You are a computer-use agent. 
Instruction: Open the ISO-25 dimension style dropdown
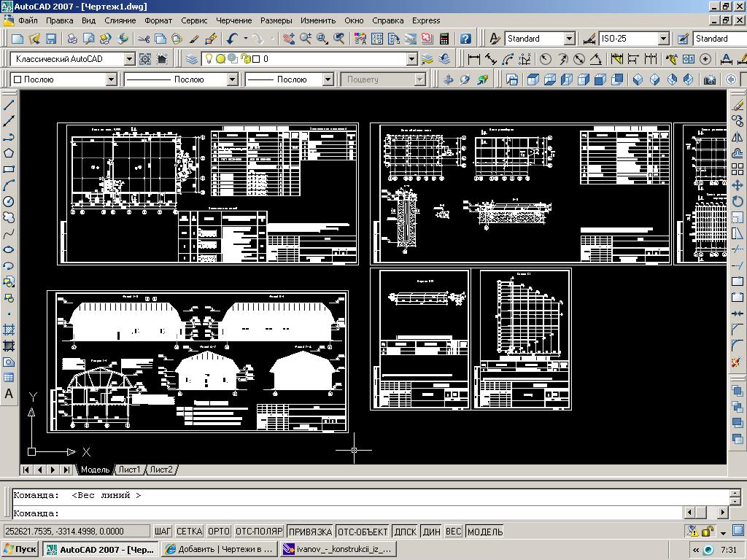[x=664, y=39]
